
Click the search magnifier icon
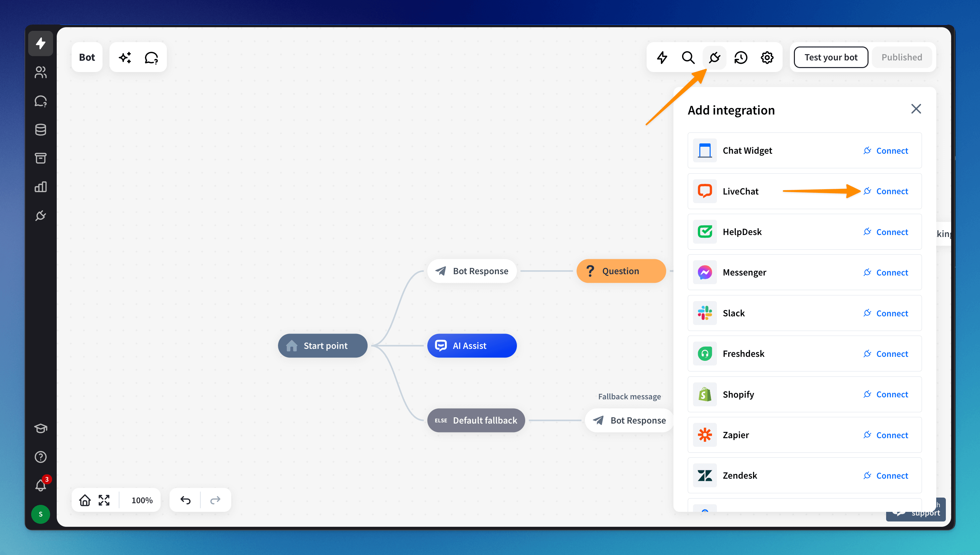(x=688, y=57)
